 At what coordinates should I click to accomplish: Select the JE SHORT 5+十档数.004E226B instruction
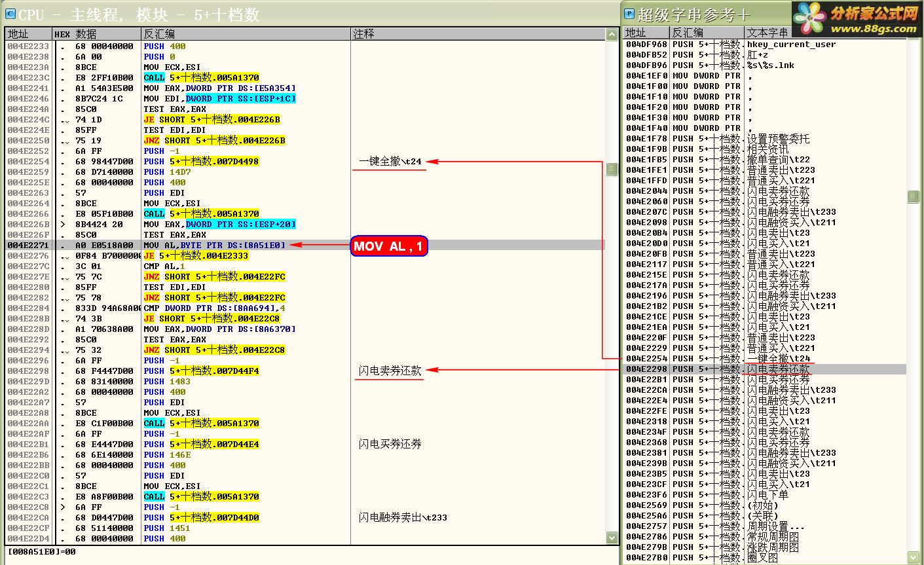coord(212,120)
